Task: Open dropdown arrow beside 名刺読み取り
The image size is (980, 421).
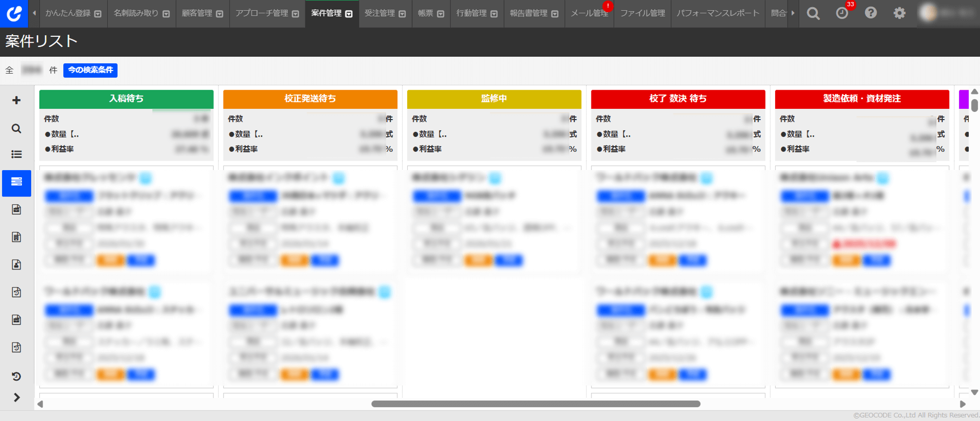Action: 166,14
